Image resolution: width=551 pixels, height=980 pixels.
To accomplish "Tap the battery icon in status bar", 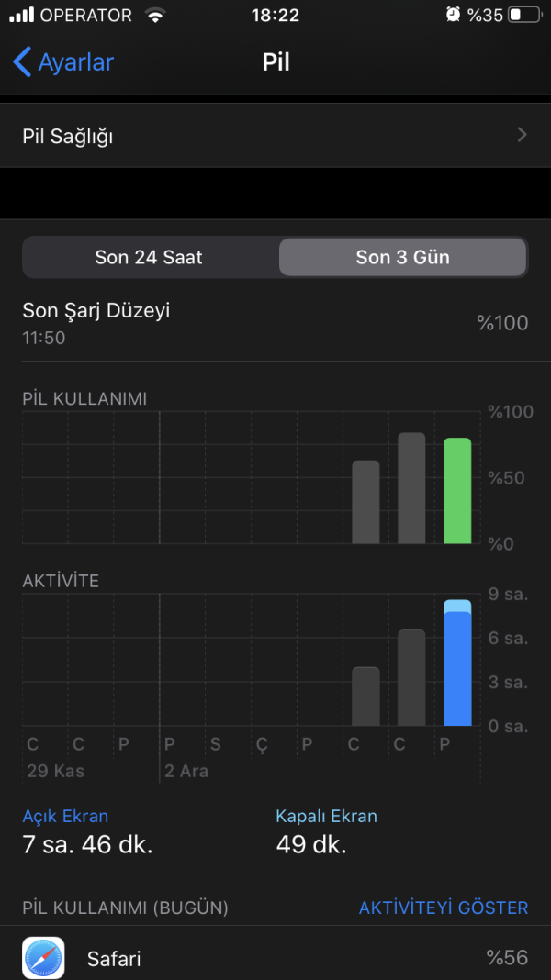I will point(525,16).
